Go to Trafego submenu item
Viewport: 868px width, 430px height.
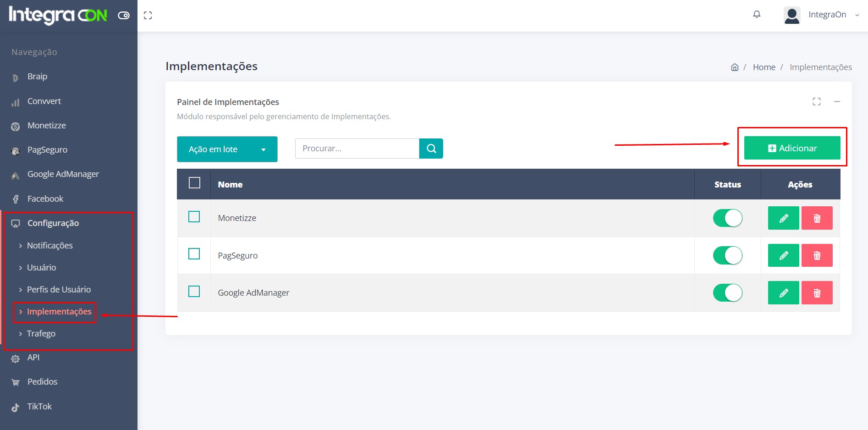click(41, 334)
